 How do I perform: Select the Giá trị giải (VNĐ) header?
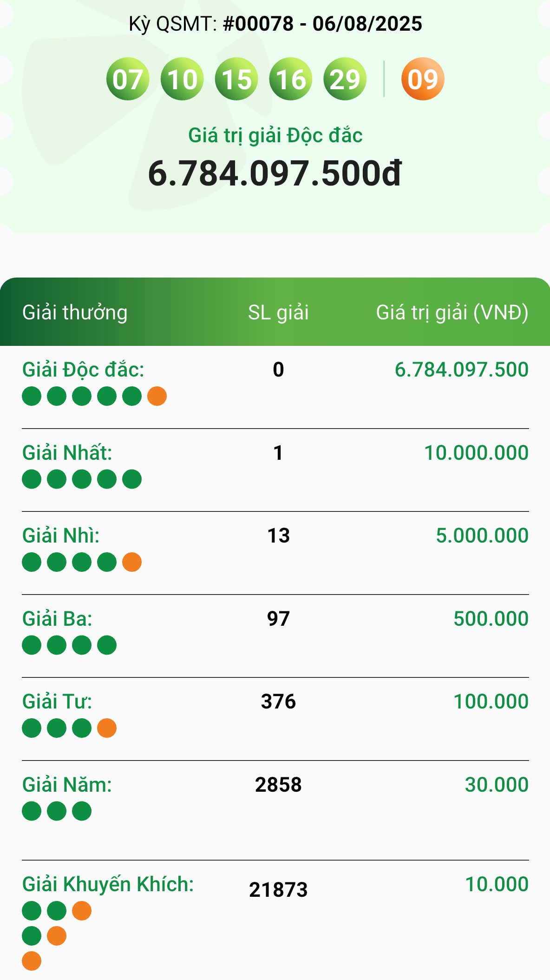(x=452, y=312)
